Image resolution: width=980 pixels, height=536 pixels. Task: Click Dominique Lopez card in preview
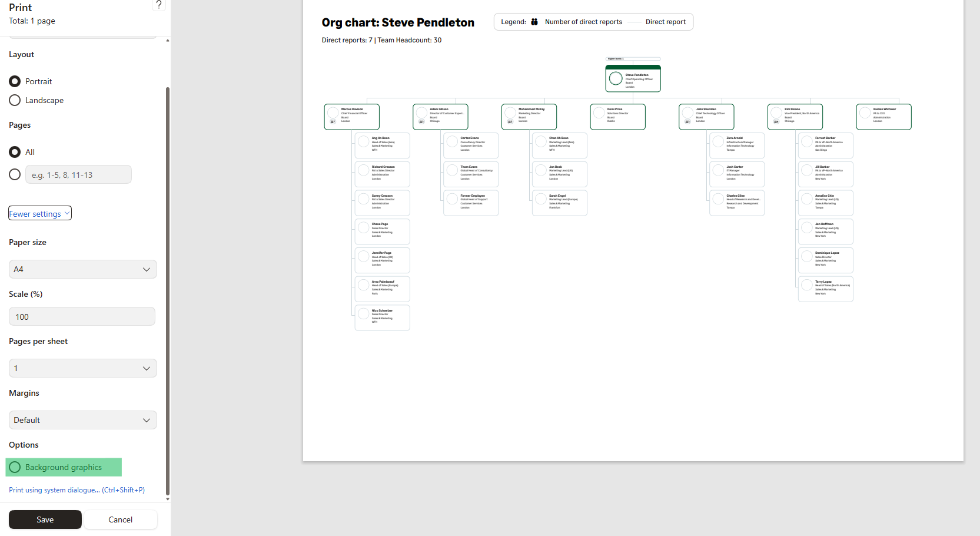(826, 260)
